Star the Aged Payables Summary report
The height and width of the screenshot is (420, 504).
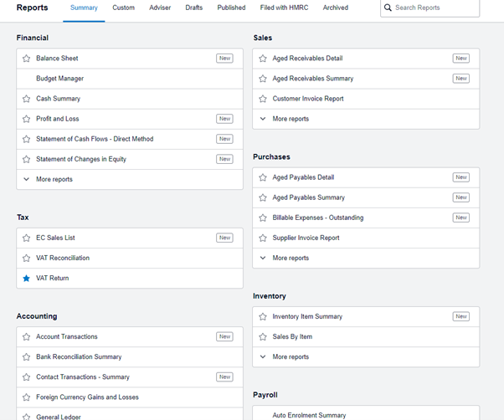pyautogui.click(x=263, y=197)
